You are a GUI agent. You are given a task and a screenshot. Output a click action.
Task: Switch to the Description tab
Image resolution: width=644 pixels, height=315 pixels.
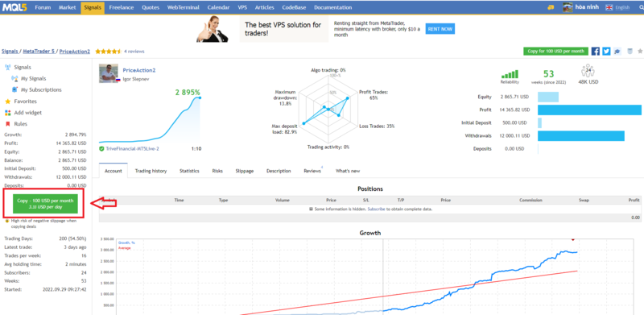(x=279, y=171)
